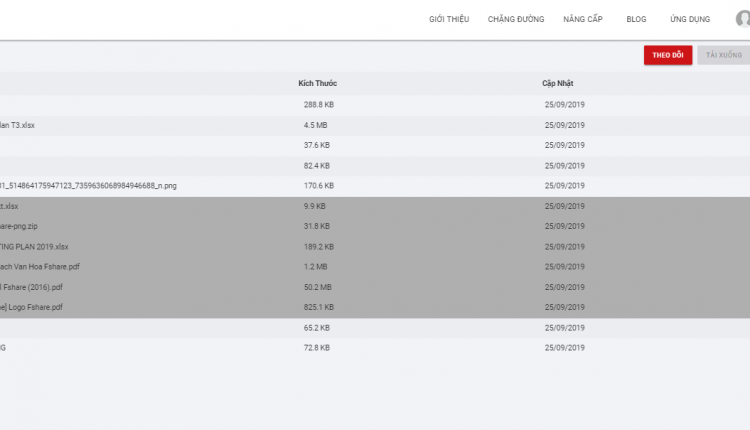750x430 pixels.
Task: Click the red THEO DÕI button
Action: pyautogui.click(x=668, y=55)
